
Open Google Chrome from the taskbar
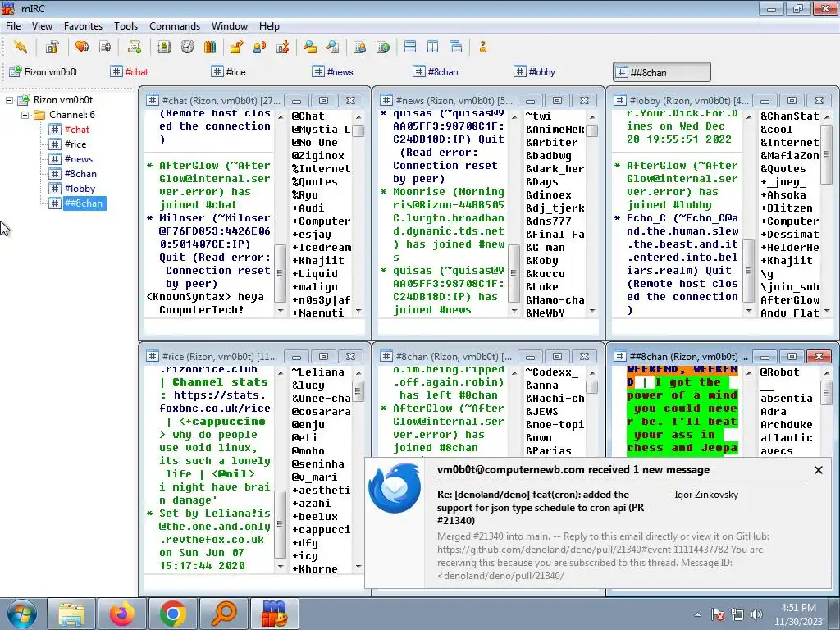(172, 614)
